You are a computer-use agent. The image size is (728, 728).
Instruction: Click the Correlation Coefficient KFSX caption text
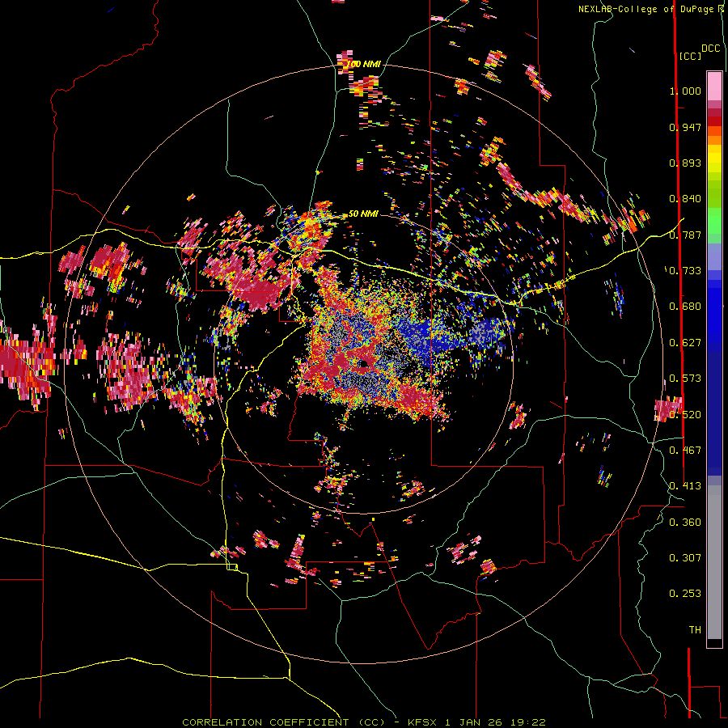point(363,722)
